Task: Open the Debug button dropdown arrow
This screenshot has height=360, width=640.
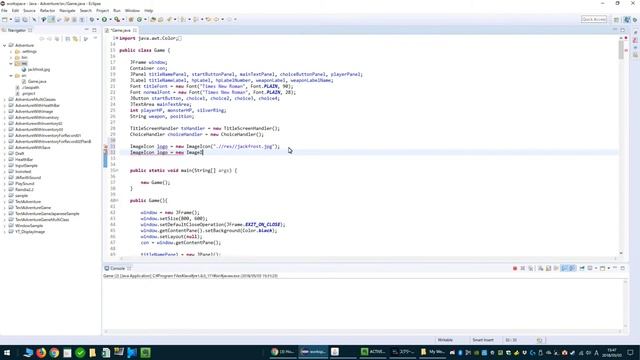Action: click(x=98, y=20)
